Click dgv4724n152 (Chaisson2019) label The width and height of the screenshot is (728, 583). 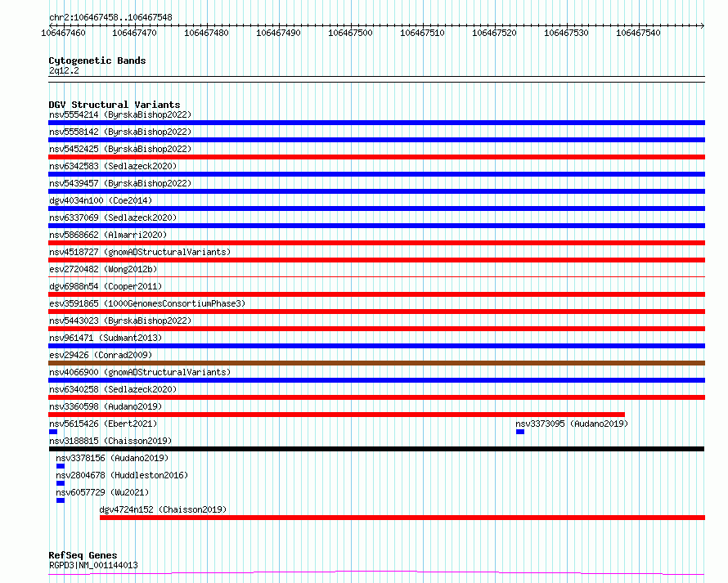(x=163, y=509)
